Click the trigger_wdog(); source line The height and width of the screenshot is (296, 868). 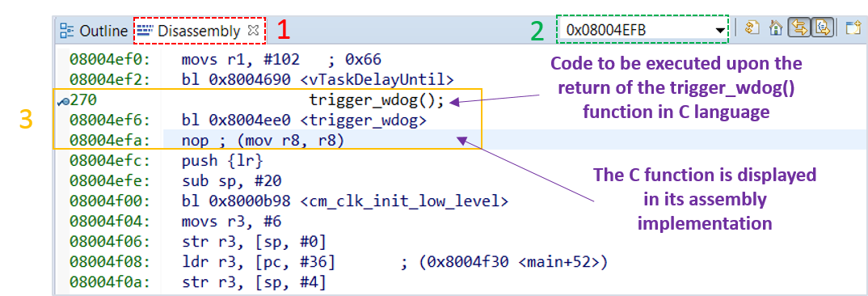point(377,101)
